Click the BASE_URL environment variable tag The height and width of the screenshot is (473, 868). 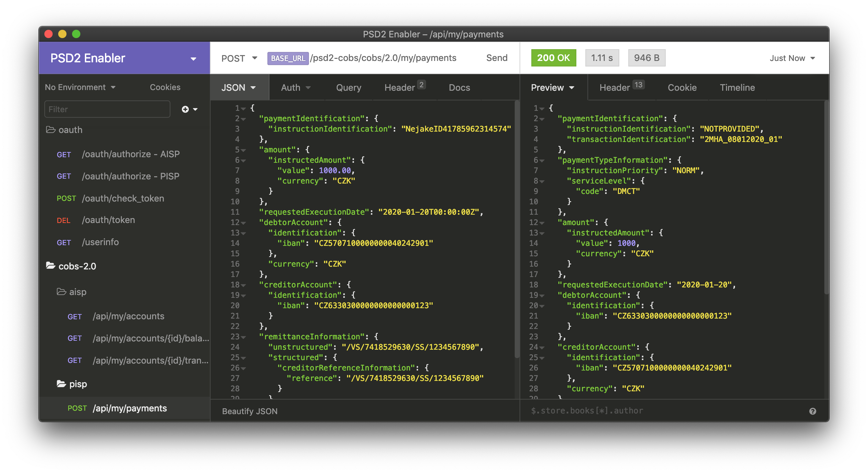click(x=288, y=58)
